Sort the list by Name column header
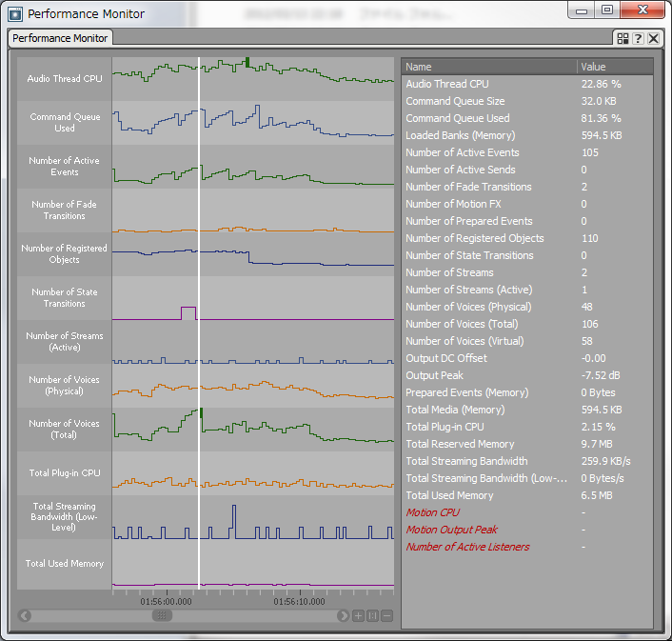The height and width of the screenshot is (641, 672). (489, 67)
